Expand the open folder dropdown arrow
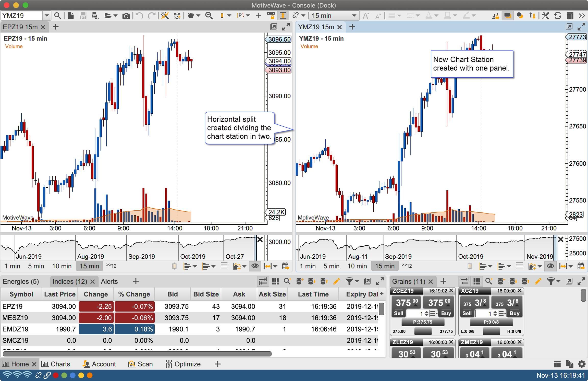 tap(116, 16)
